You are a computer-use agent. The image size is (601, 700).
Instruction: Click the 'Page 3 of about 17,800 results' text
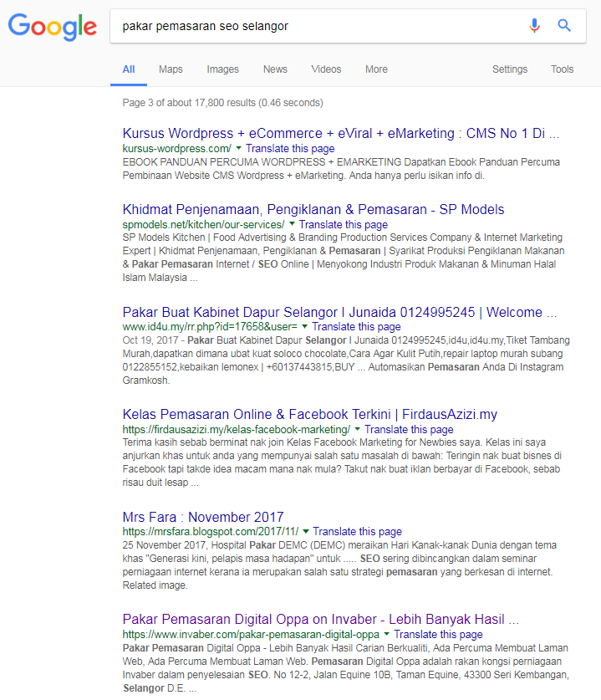222,103
